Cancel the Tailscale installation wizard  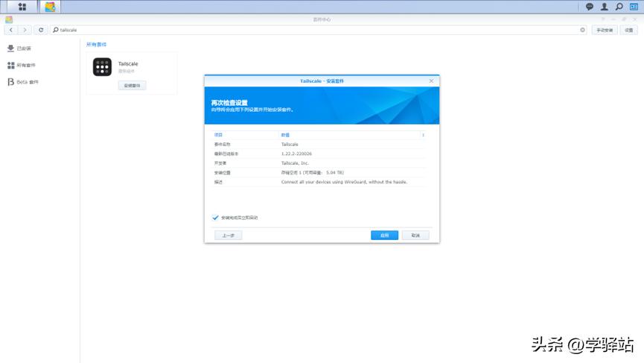[x=415, y=235]
